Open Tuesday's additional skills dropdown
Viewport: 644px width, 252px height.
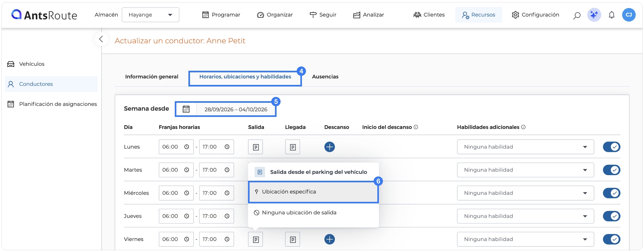click(x=525, y=170)
